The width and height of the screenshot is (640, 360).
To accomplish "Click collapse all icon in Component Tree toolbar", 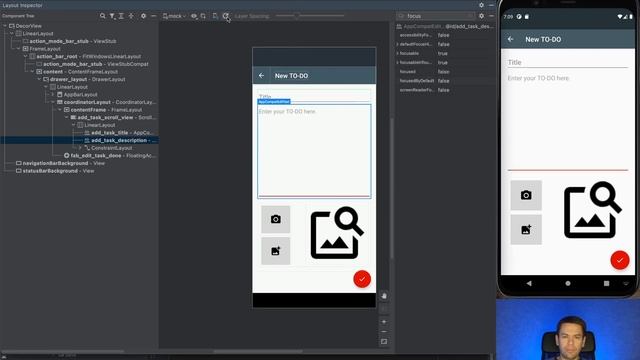I will click(x=131, y=16).
